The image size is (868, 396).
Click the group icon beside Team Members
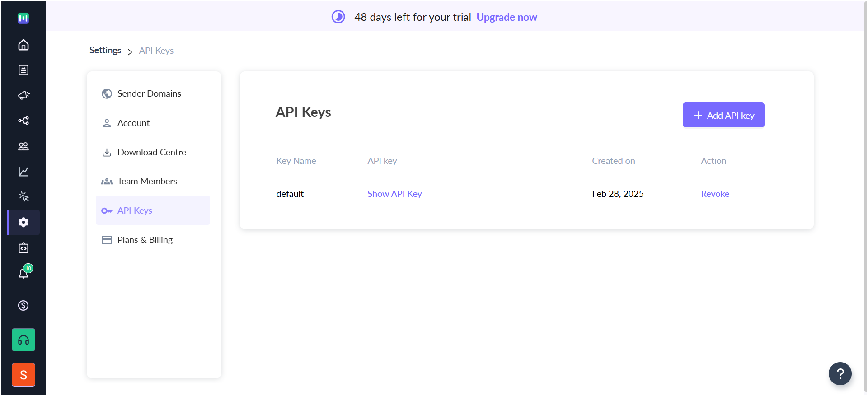(107, 182)
